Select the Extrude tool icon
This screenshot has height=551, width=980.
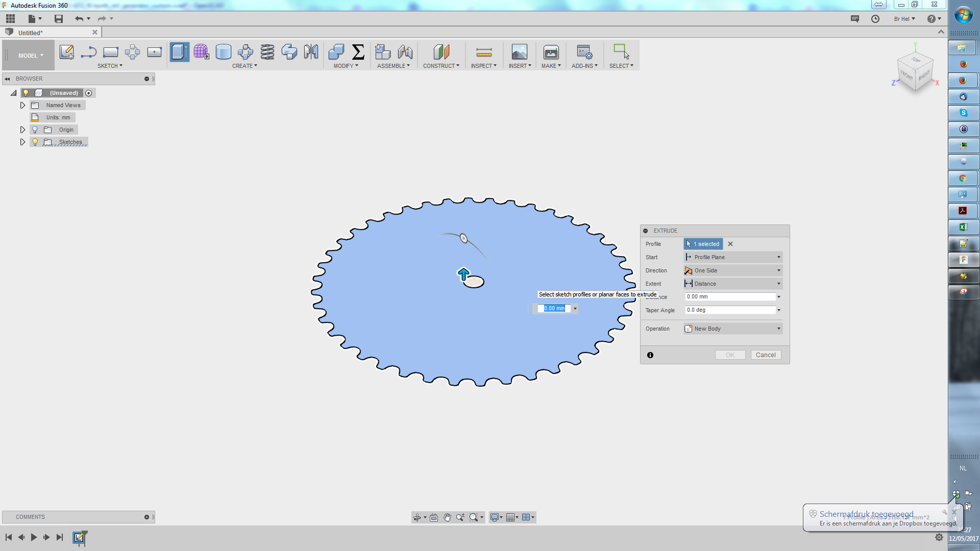click(x=179, y=52)
